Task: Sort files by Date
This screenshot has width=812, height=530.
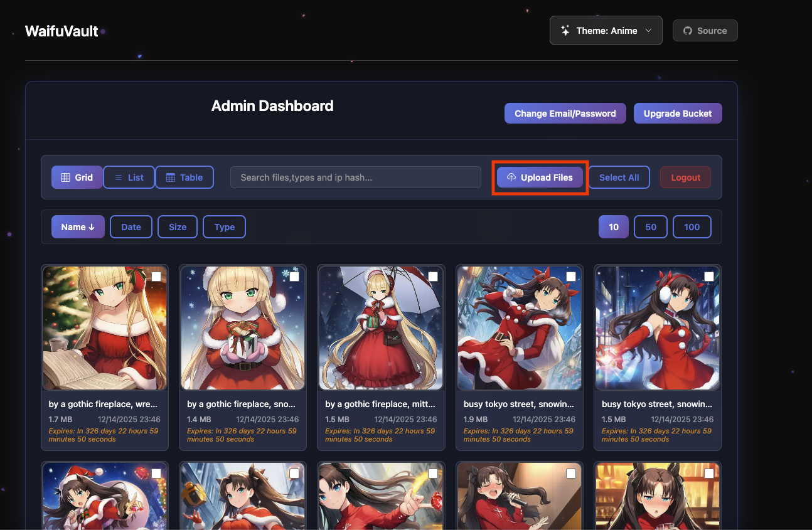Action: (131, 227)
